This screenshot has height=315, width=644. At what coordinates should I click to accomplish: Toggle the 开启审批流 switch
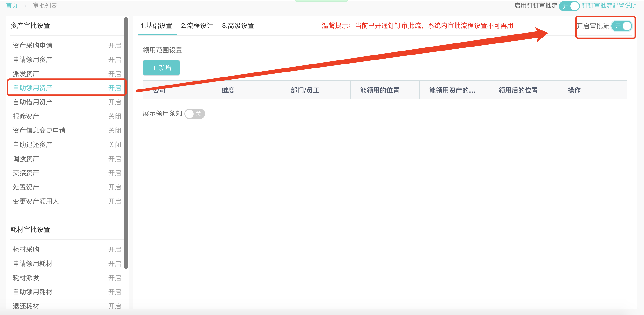pos(621,26)
